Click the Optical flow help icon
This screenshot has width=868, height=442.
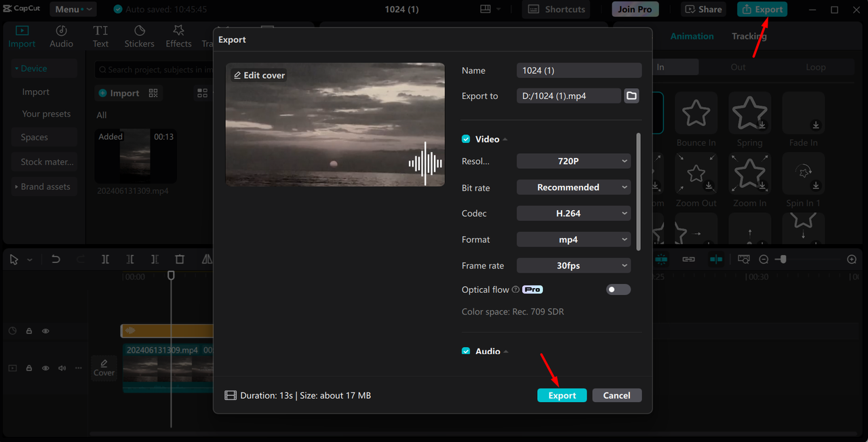click(x=515, y=289)
